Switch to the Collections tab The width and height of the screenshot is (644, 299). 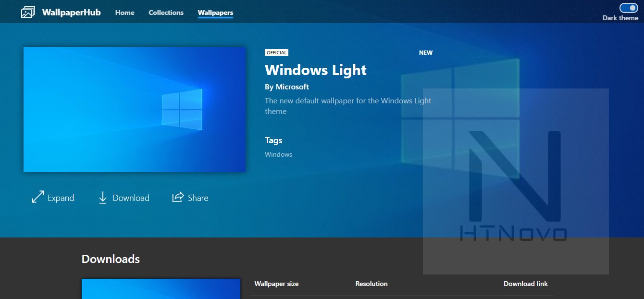click(x=166, y=12)
